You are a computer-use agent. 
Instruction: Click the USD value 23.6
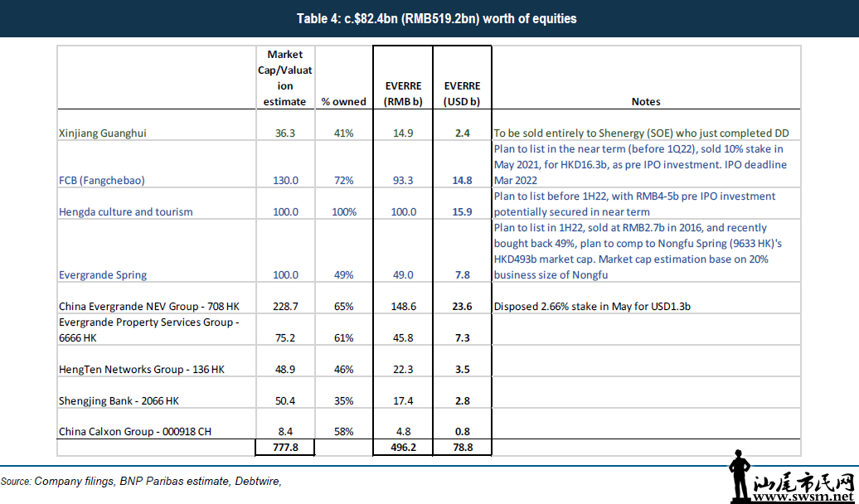coord(463,306)
